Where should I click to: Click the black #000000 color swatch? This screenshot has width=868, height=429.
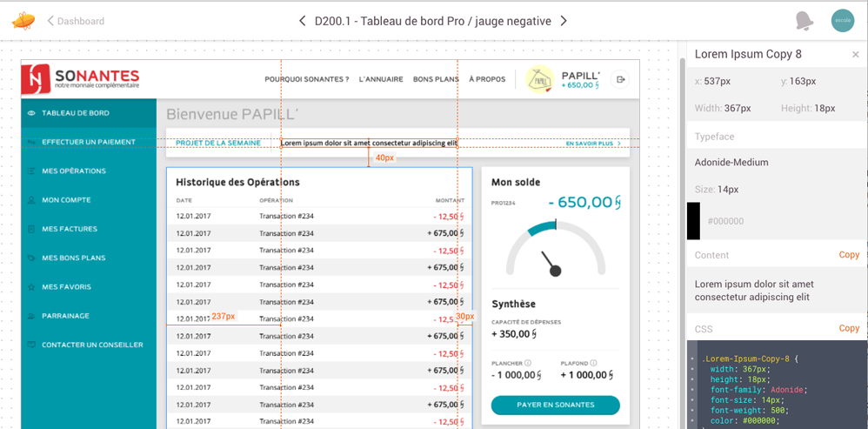tap(693, 221)
